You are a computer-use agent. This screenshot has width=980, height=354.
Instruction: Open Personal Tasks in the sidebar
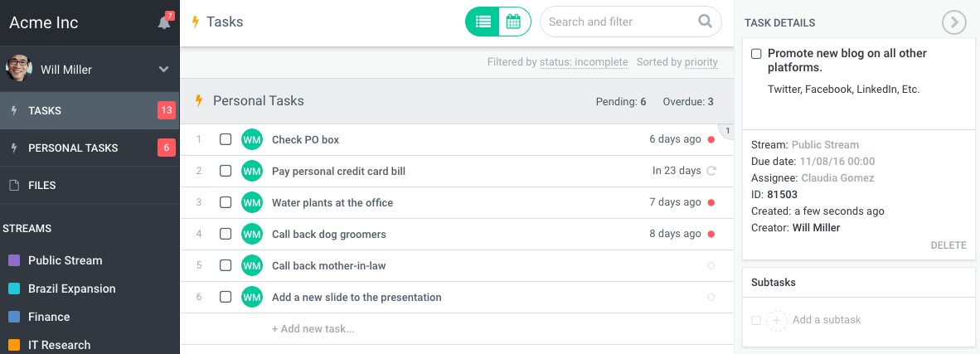pyautogui.click(x=73, y=148)
